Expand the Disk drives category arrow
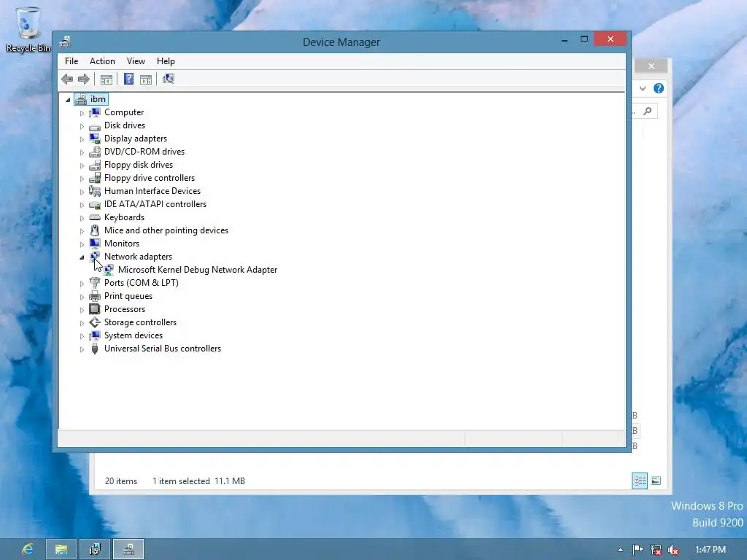 (82, 126)
